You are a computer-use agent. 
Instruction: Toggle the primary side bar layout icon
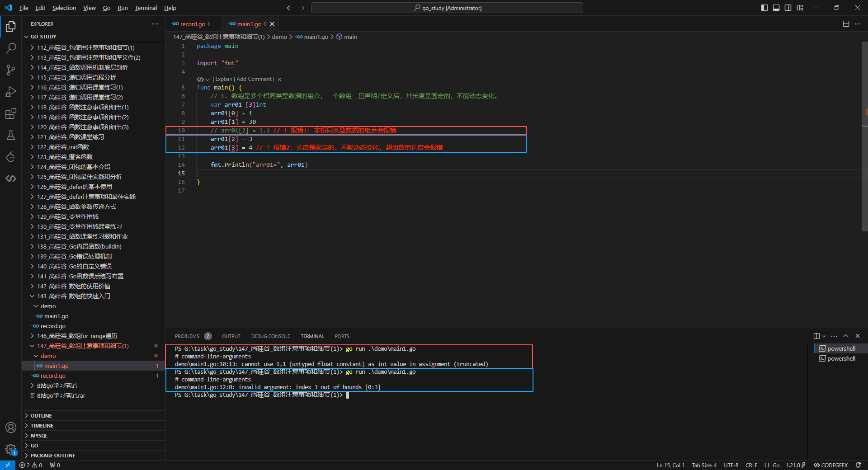[764, 8]
